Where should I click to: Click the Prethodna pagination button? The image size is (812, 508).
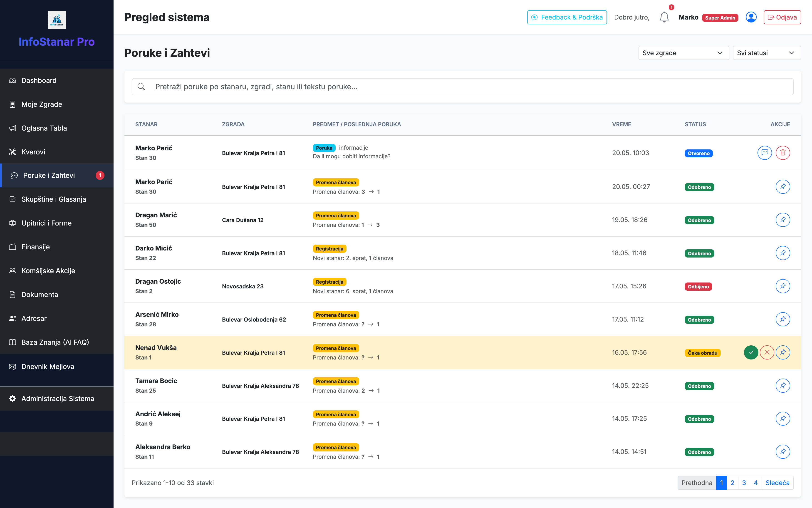click(x=696, y=483)
